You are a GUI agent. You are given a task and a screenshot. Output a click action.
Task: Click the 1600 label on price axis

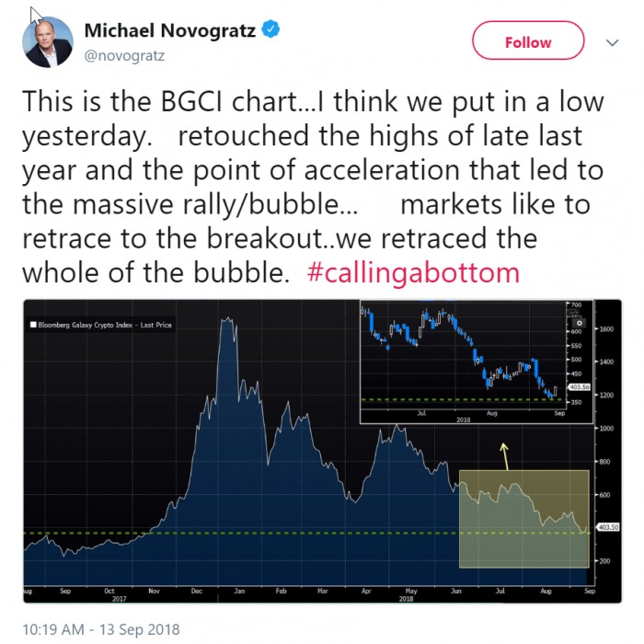click(606, 329)
